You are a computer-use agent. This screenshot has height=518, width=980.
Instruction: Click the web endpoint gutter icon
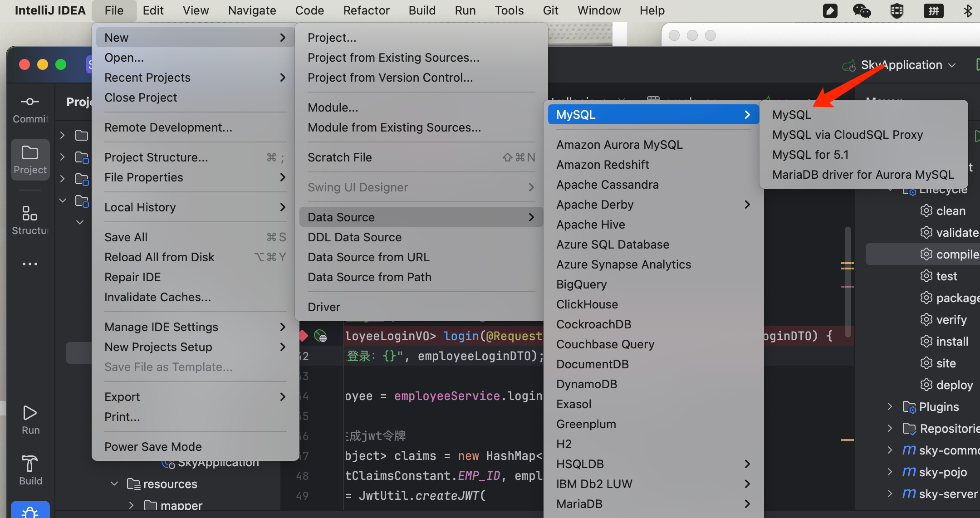click(320, 336)
